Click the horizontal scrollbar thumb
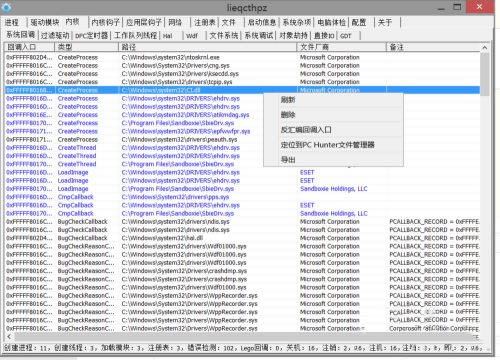 coord(243,337)
